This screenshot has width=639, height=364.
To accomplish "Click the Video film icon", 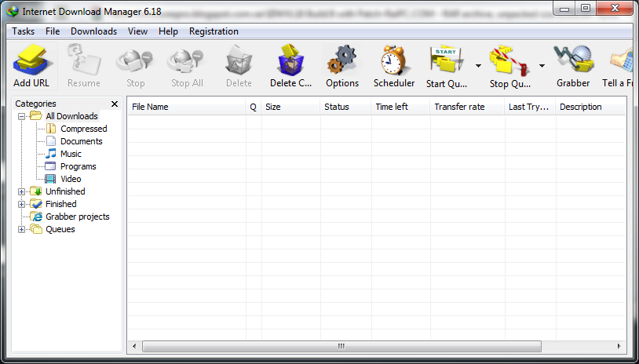I will pyautogui.click(x=50, y=179).
